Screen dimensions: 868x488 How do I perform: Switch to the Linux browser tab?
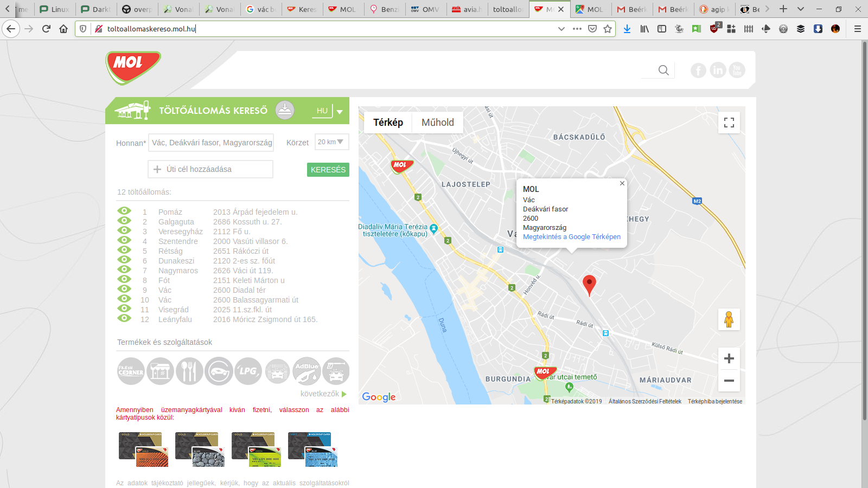(x=55, y=9)
